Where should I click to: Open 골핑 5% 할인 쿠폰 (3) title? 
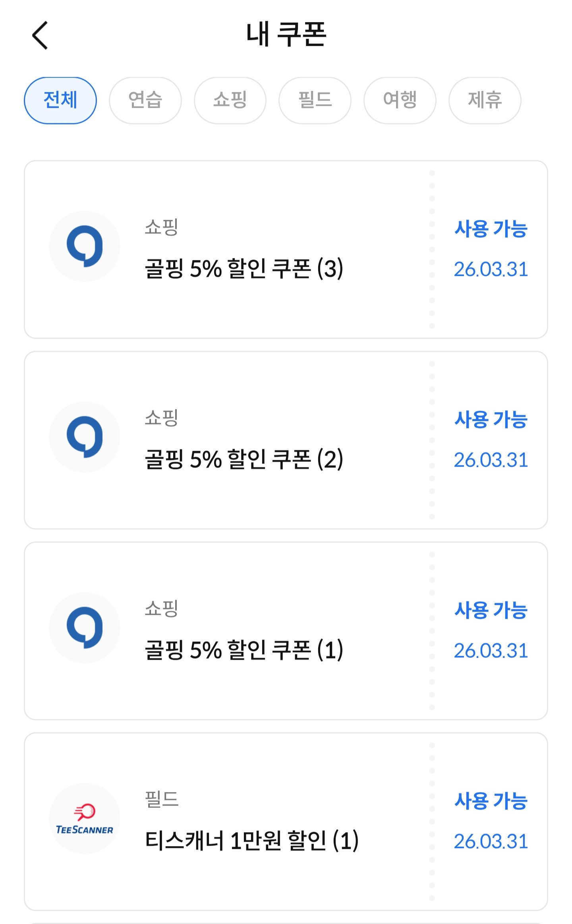pos(244,269)
